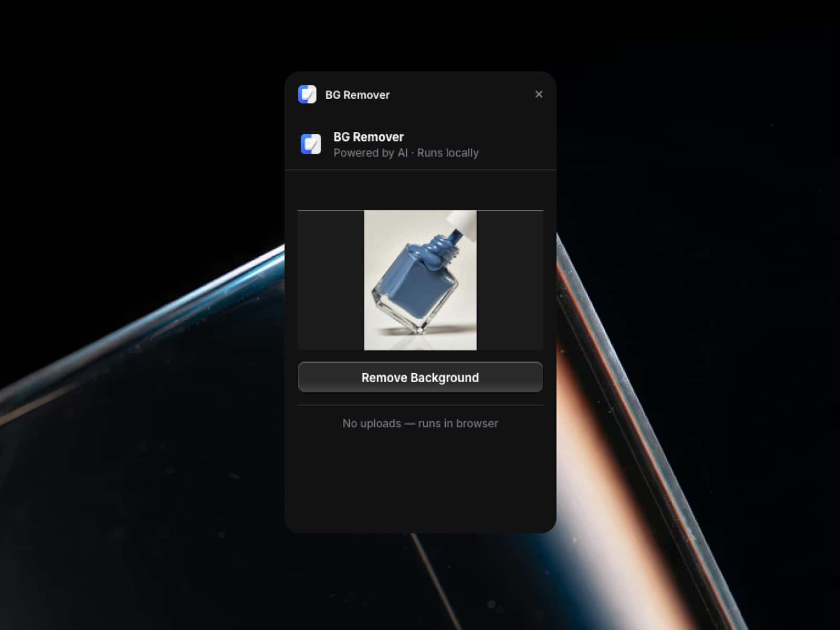
Task: Click the BG Remover logo beside the heading
Action: 311,144
